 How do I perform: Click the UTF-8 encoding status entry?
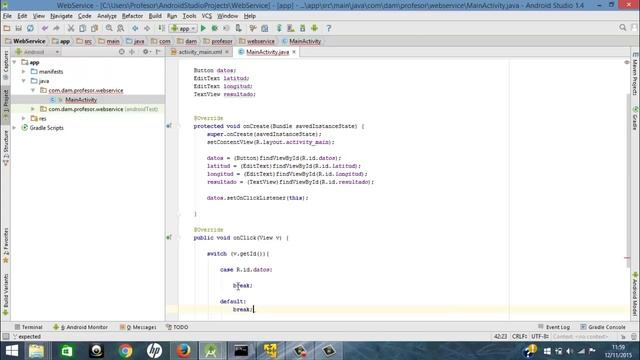click(540, 336)
